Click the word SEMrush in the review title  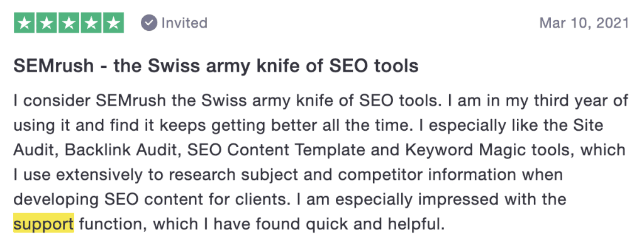(x=54, y=66)
